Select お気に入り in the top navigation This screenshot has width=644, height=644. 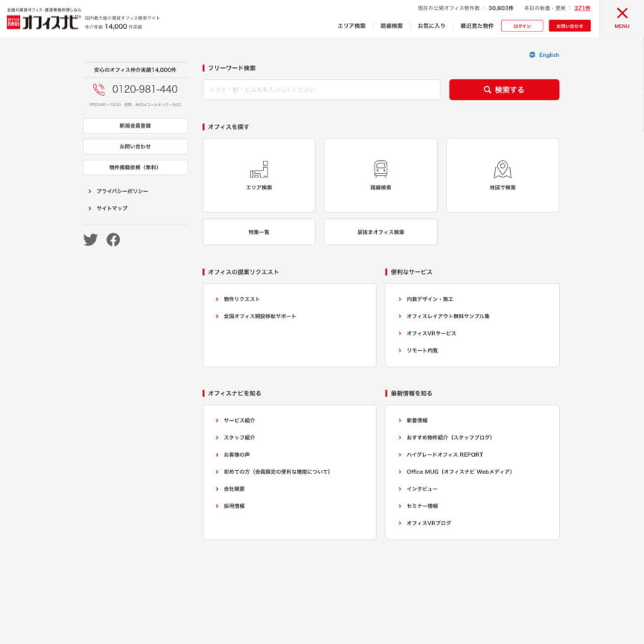(x=431, y=26)
